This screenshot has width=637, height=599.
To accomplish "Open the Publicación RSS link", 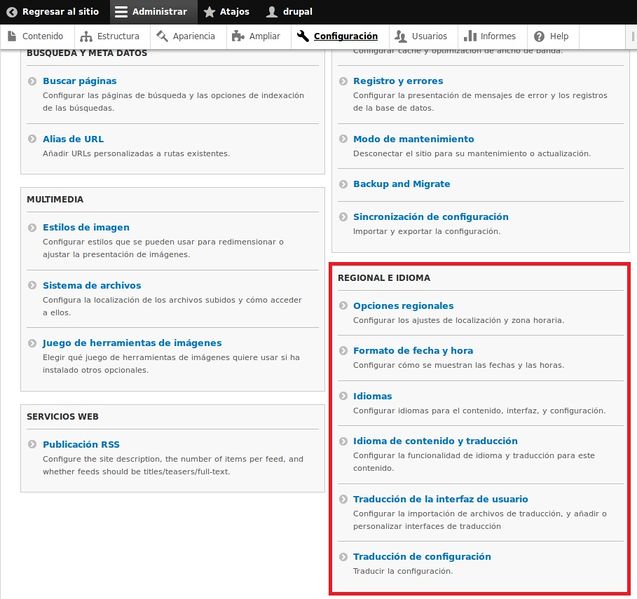I will 81,444.
